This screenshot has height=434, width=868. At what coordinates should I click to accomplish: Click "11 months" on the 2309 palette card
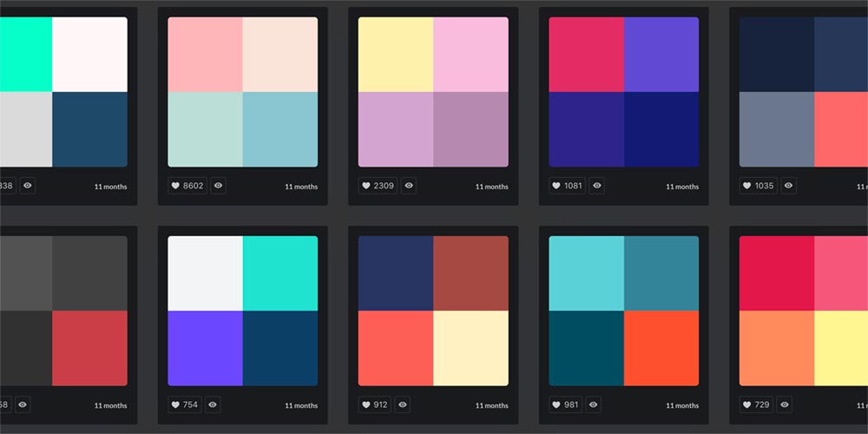click(491, 187)
